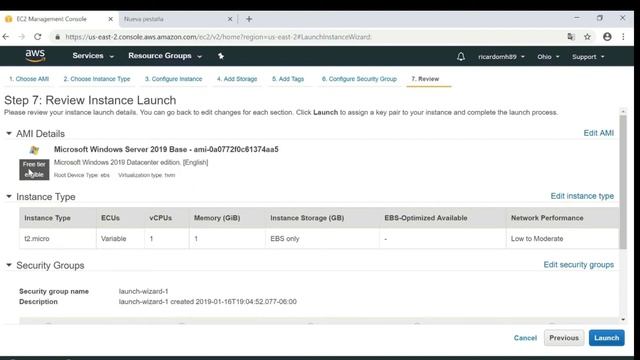This screenshot has height=360, width=640.
Task: Open a new browser tab
Action: tap(249, 19)
